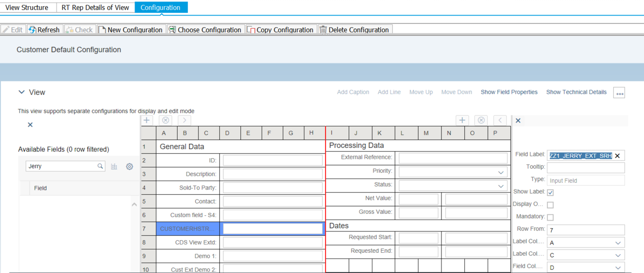Collapse the View section chevron
Viewport: 644px width, 273px height.
click(21, 92)
